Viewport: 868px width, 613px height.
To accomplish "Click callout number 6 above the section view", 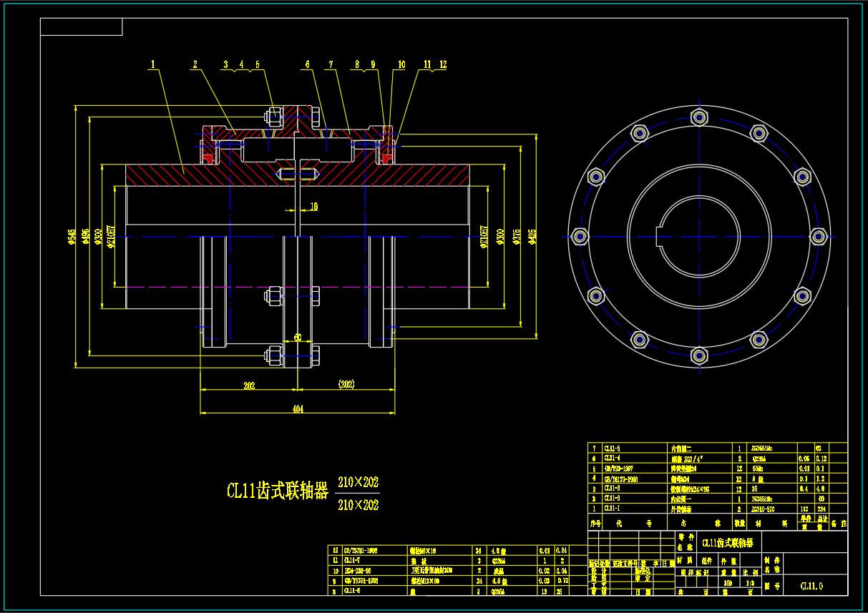I will click(308, 64).
